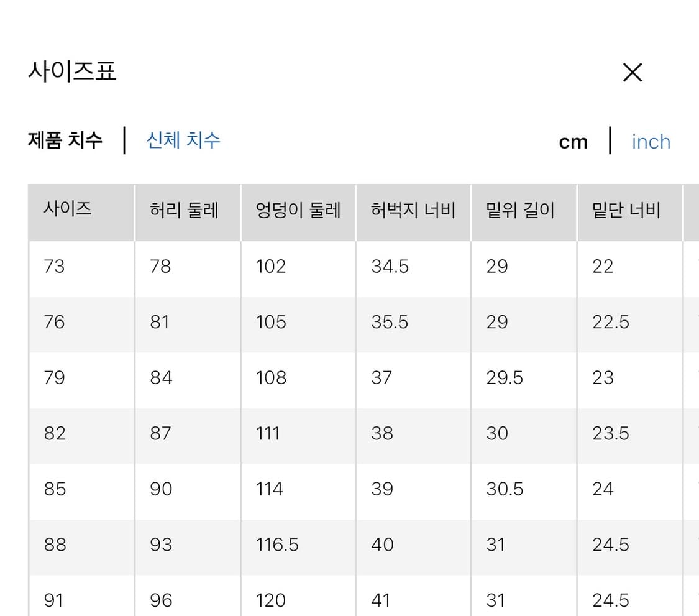The image size is (699, 616).
Task: Select size 73 row label
Action: (54, 267)
